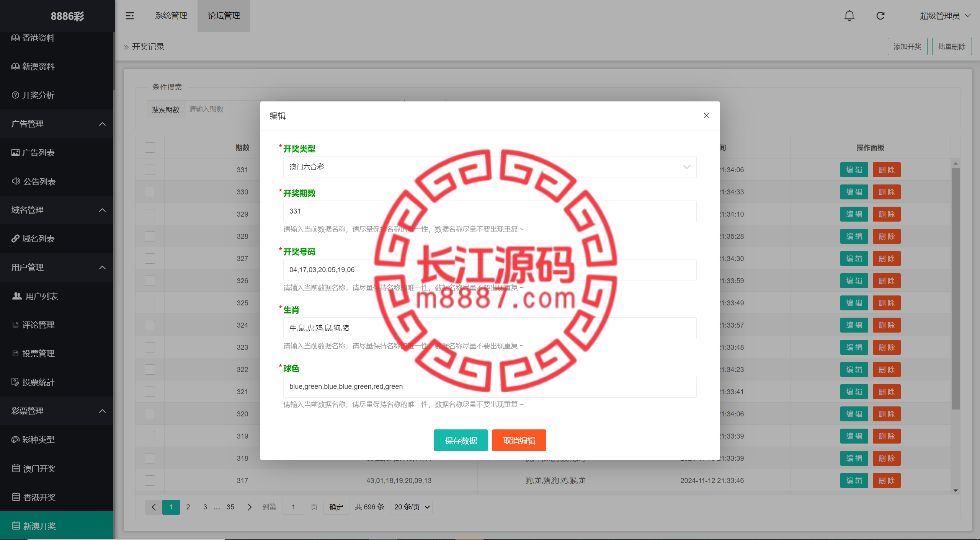
Task: Click the refresh icon in top bar
Action: point(880,16)
